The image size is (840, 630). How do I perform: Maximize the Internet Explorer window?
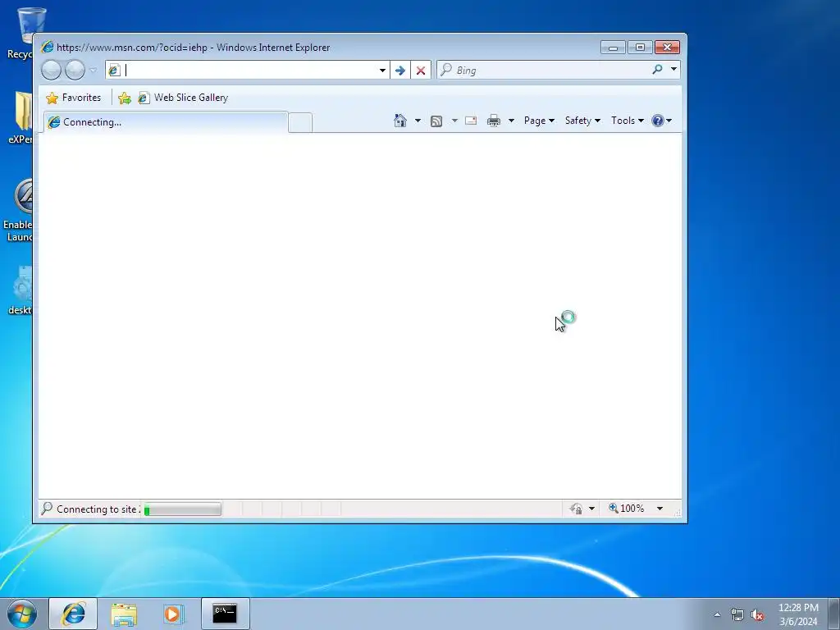click(x=640, y=48)
